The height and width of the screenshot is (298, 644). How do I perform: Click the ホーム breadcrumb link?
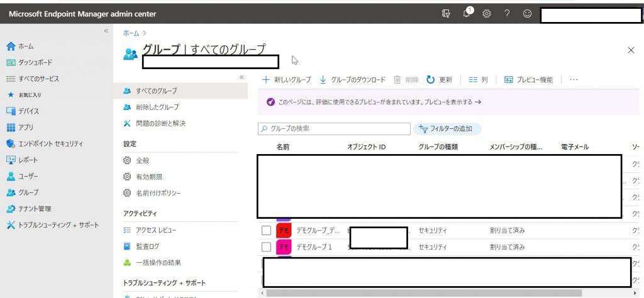[131, 33]
